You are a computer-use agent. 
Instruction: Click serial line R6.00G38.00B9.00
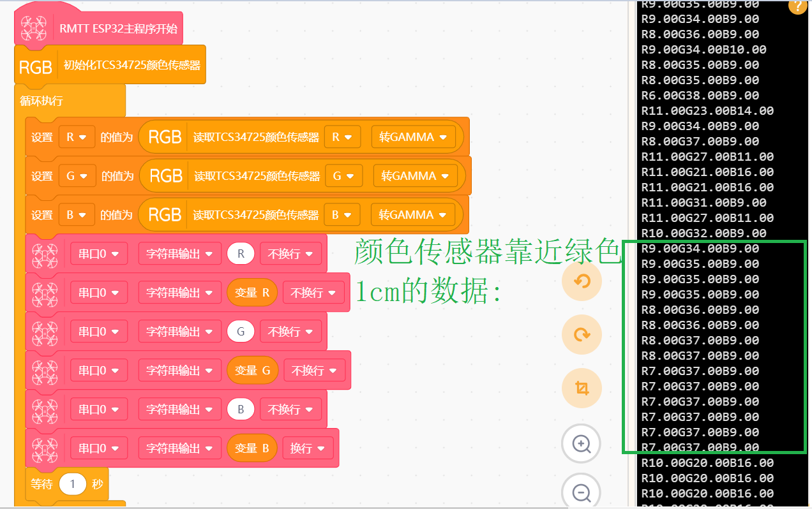[700, 96]
